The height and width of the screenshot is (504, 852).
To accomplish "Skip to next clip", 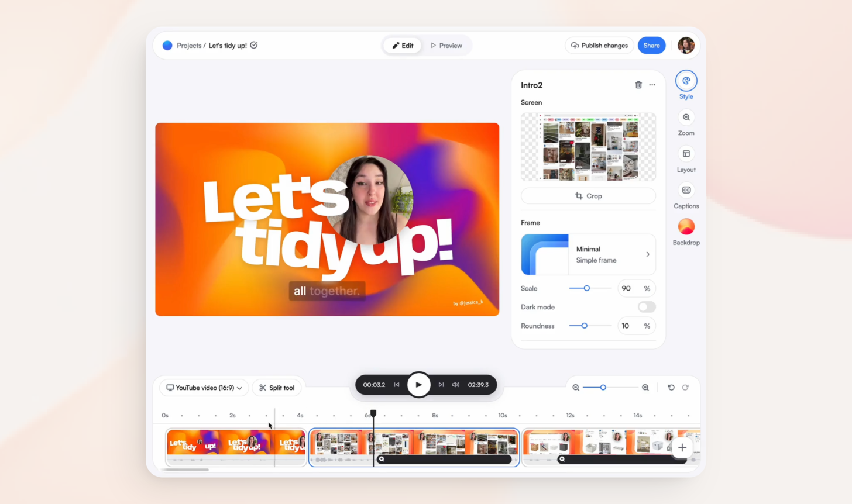I will click(441, 385).
